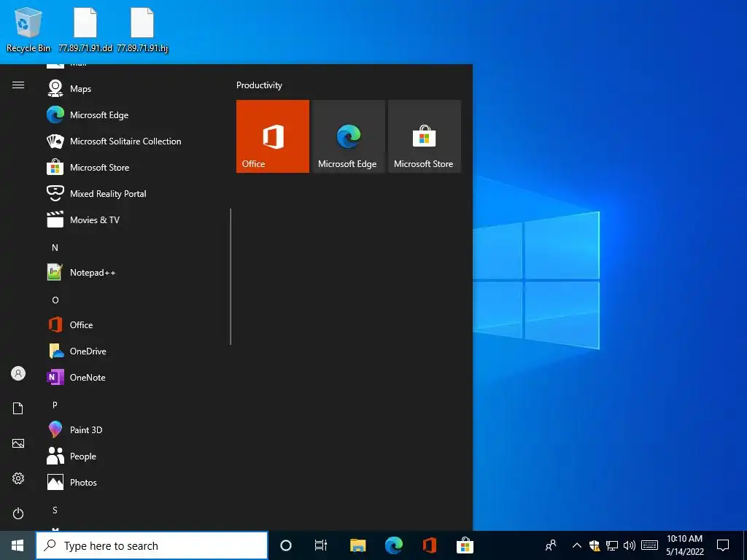
Task: Launch Mixed Reality Portal
Action: (x=136, y=193)
